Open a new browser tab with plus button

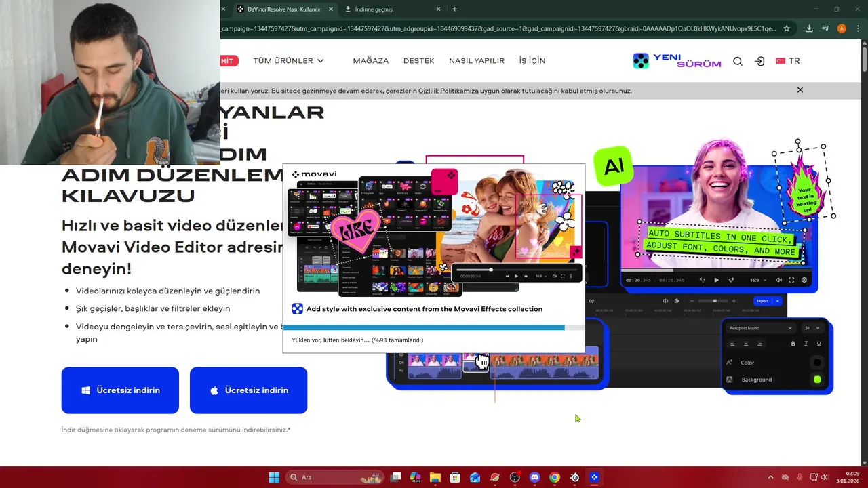454,9
